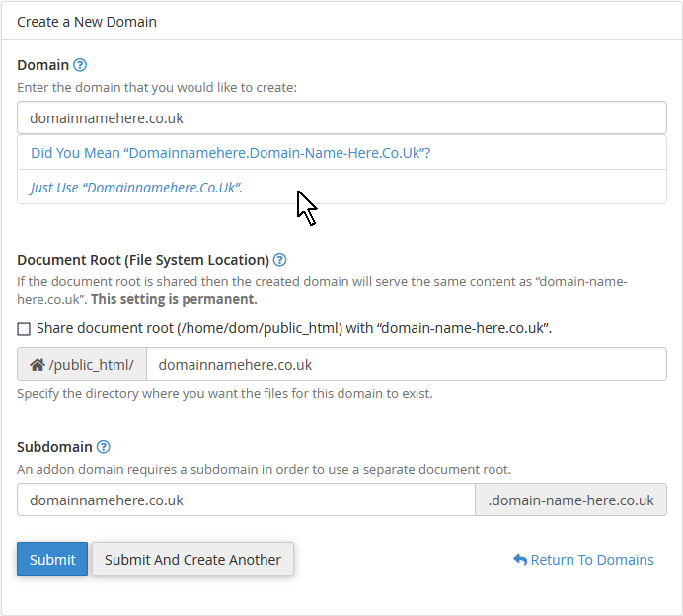This screenshot has height=616, width=683.
Task: Click the Share document root label text
Action: [293, 328]
